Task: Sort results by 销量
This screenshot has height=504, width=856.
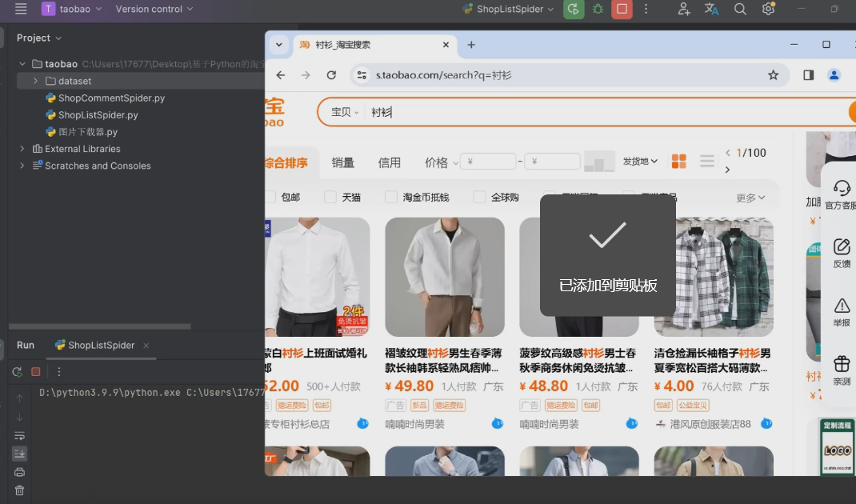Action: pos(343,162)
